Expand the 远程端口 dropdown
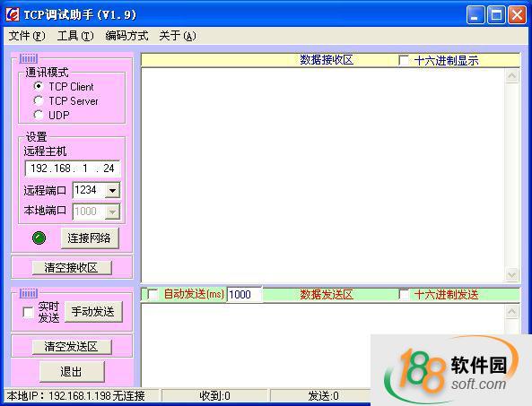The height and width of the screenshot is (406, 532). tap(112, 191)
